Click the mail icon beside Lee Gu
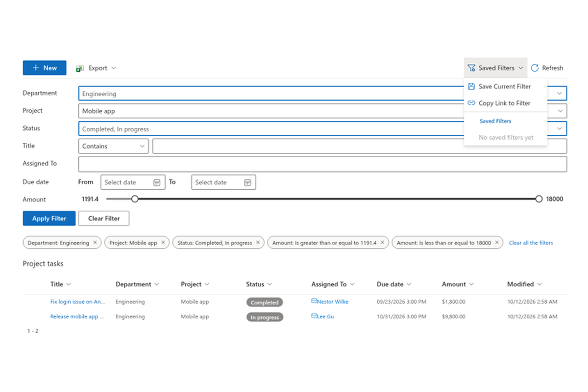This screenshot has height=392, width=588. tap(314, 316)
